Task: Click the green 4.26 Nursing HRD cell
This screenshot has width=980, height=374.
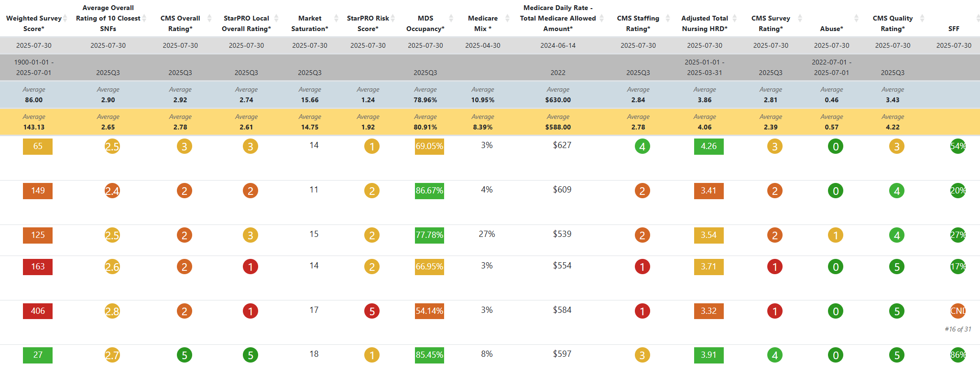Action: pyautogui.click(x=708, y=146)
